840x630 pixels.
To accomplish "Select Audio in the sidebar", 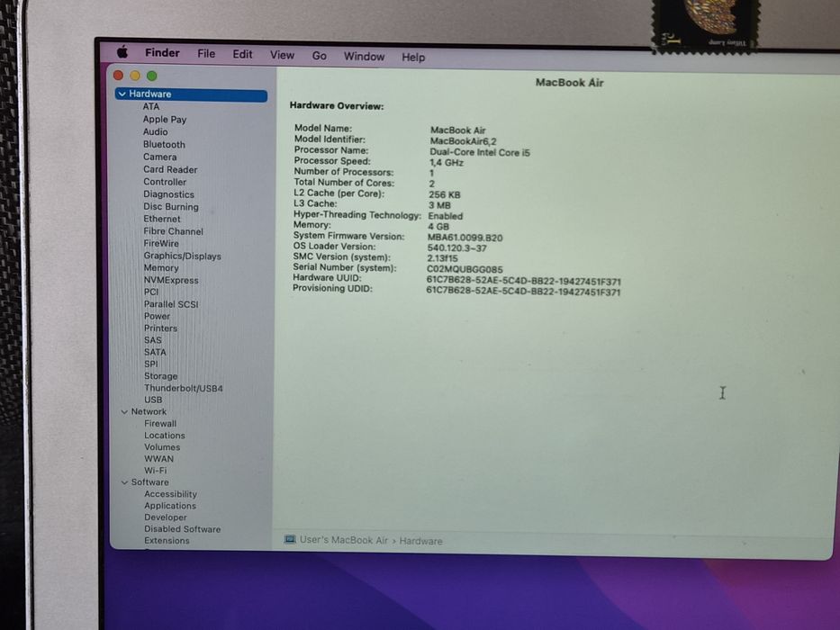I will pos(156,131).
